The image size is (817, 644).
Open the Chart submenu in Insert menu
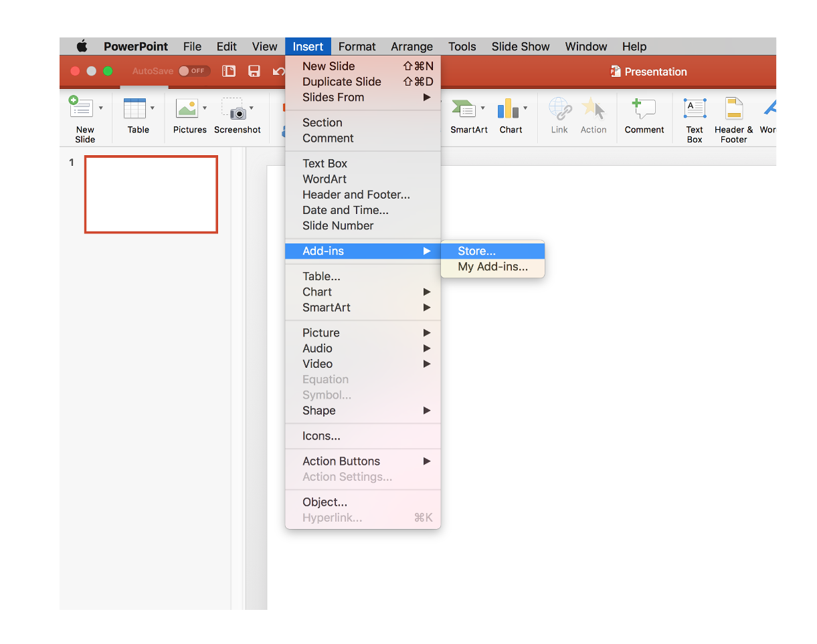click(x=363, y=292)
